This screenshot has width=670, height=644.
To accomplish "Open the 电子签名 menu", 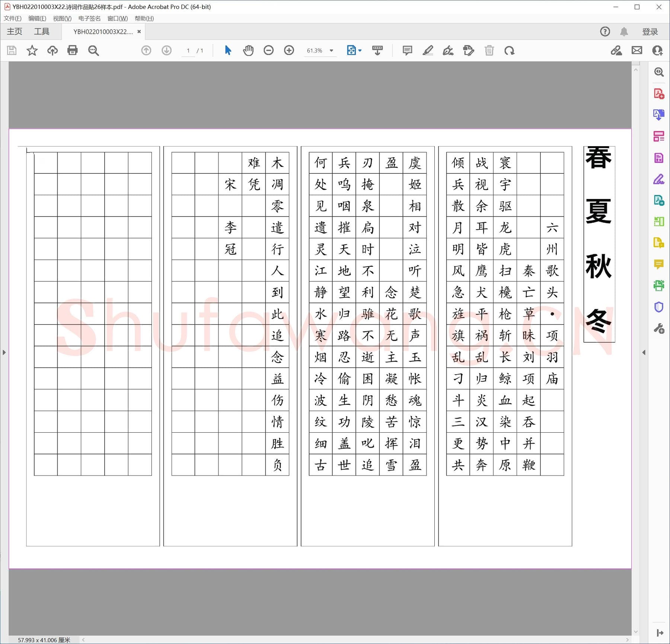I will tap(89, 18).
